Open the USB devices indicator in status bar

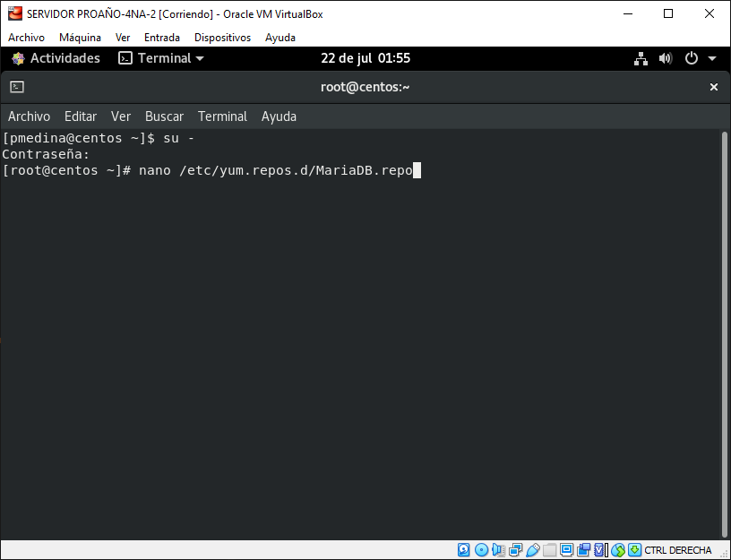click(x=533, y=550)
